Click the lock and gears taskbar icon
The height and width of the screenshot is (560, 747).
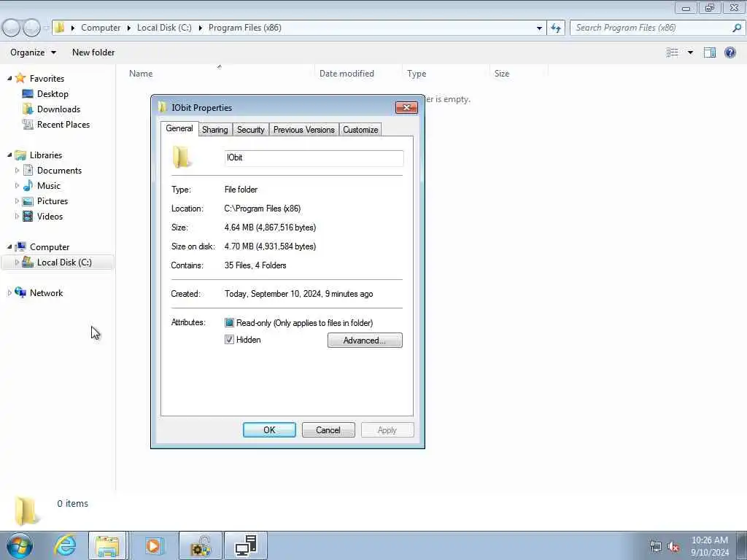point(201,545)
